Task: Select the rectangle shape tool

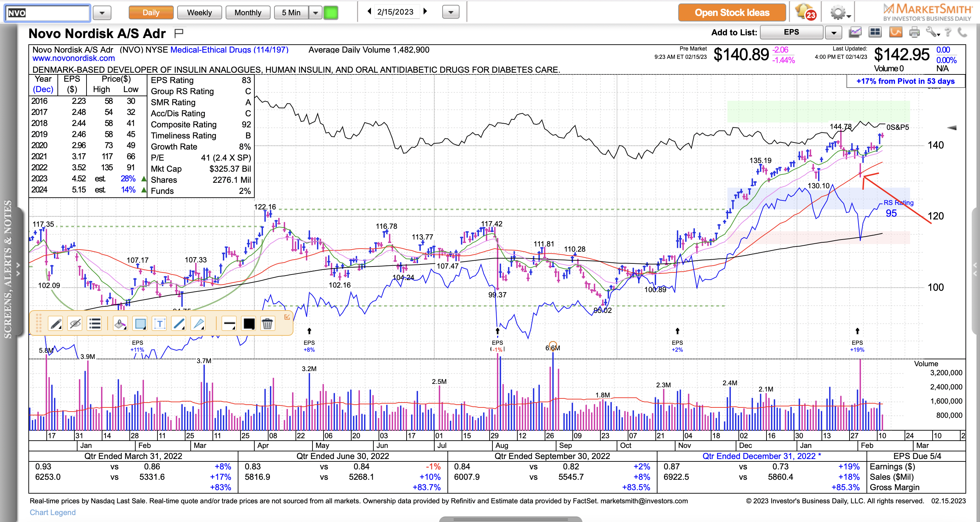Action: (140, 324)
